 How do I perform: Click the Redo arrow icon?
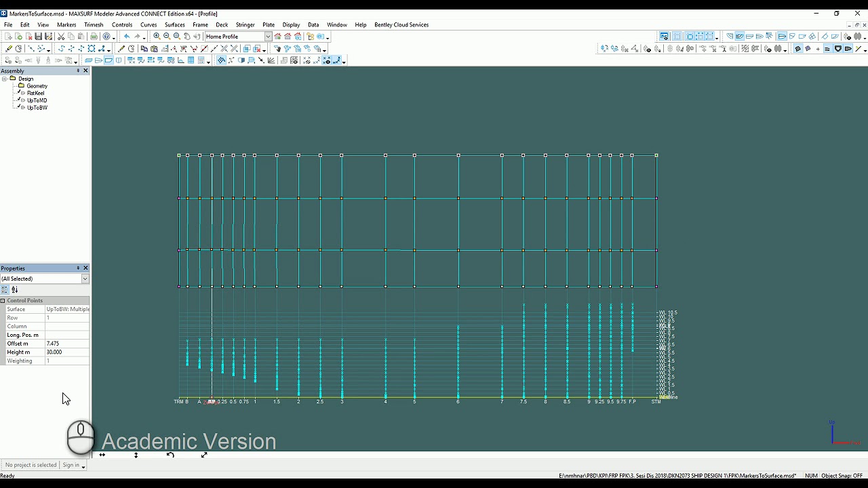click(137, 36)
